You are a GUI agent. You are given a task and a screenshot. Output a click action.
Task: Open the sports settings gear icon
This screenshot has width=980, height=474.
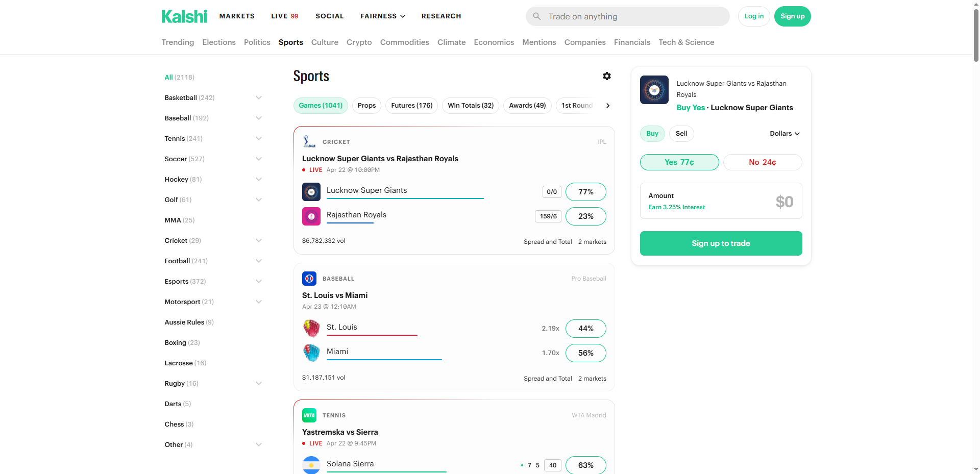606,76
